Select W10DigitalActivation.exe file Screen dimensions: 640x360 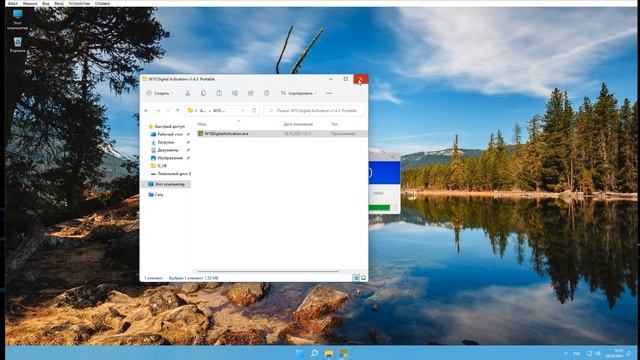click(x=282, y=133)
